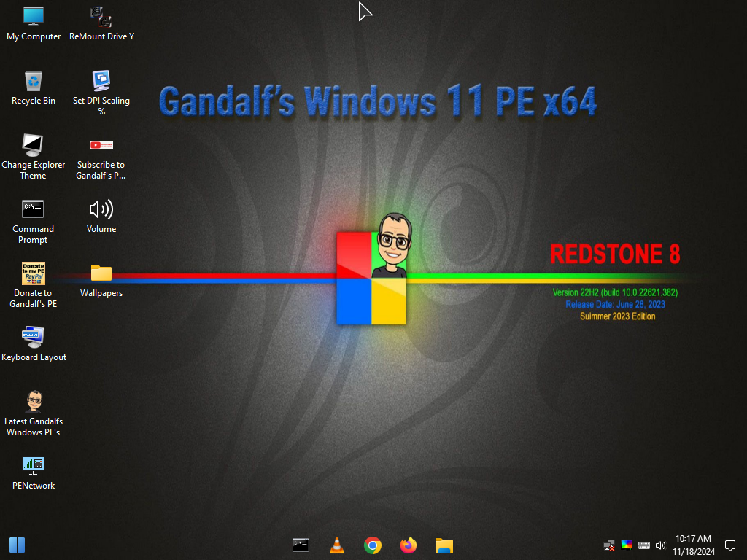This screenshot has height=560, width=747.
Task: Select the Wallpapers folder on desktop
Action: 101,281
